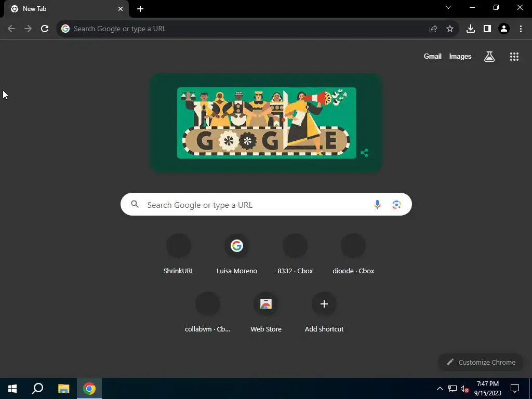Open the dioode · Cbox shortcut
532x399 pixels.
click(x=353, y=255)
